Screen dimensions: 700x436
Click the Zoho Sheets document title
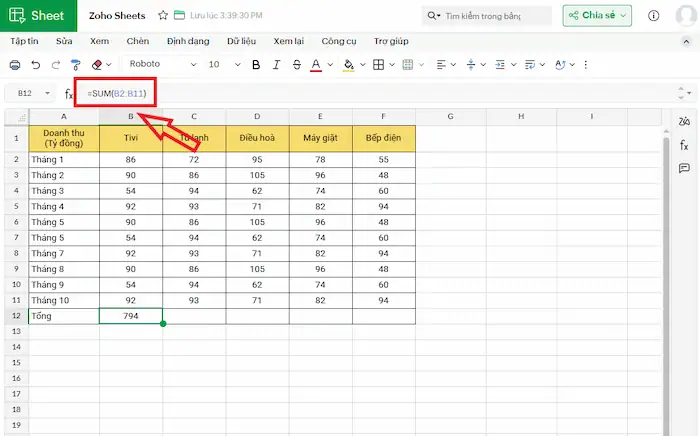click(117, 16)
